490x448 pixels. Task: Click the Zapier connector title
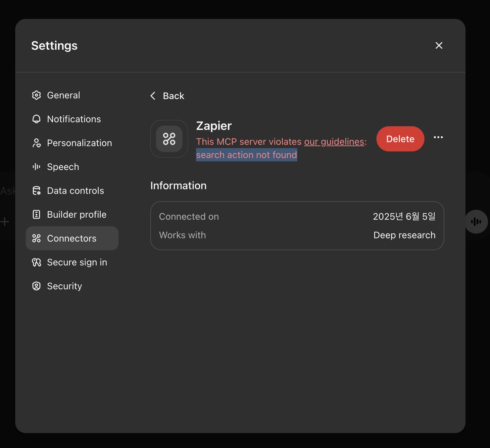click(x=214, y=126)
